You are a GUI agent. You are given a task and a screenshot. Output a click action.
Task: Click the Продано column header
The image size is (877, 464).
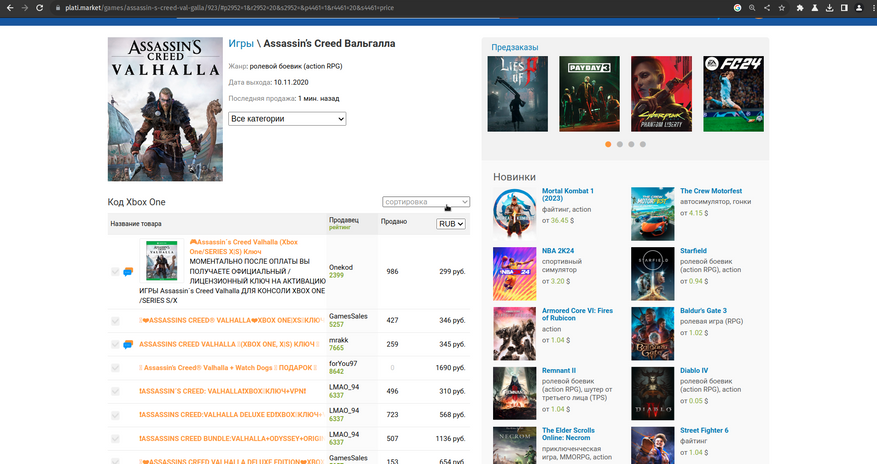[x=394, y=221]
